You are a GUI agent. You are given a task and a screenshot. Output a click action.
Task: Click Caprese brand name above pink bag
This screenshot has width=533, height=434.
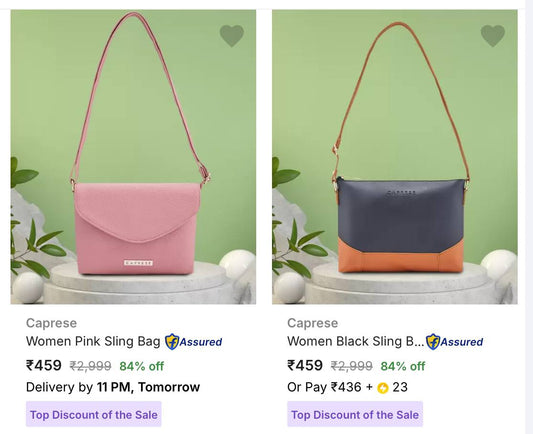click(x=51, y=323)
